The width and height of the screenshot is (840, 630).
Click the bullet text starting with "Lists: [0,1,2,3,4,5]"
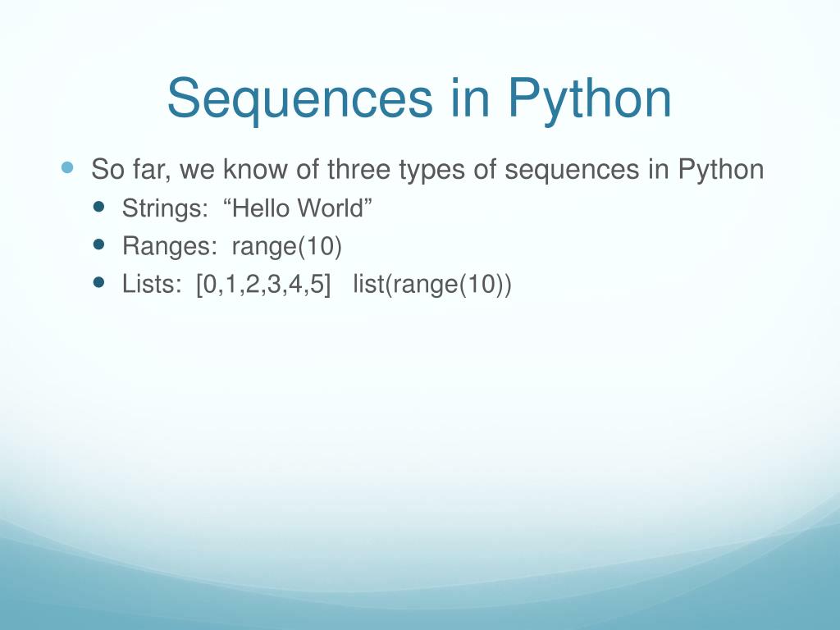pos(317,284)
